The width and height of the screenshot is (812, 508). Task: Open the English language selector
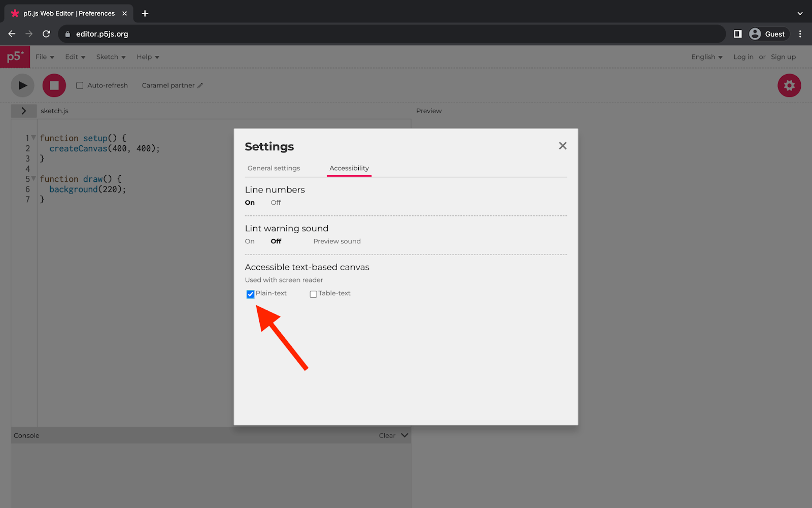tap(706, 57)
